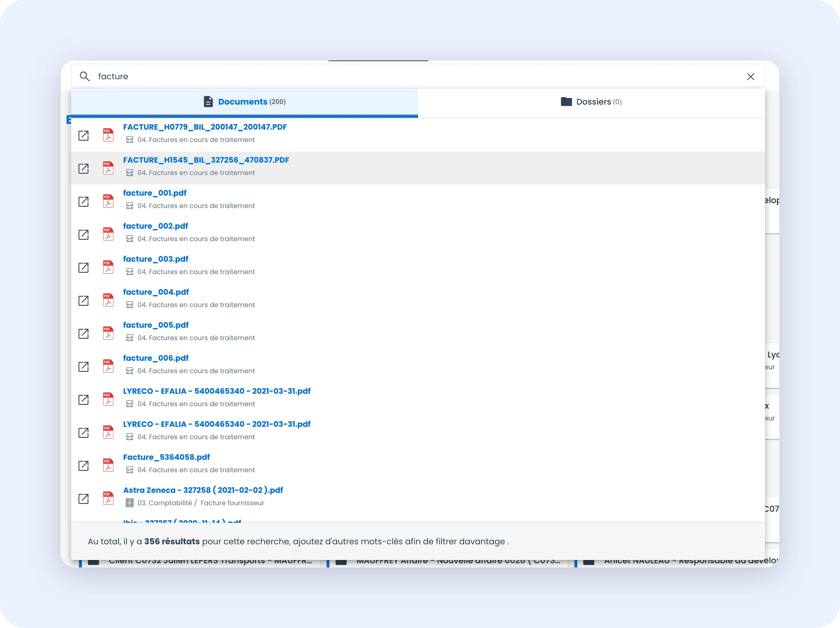The height and width of the screenshot is (628, 840).
Task: Open the Facture_5364058.pdf link
Action: (x=166, y=457)
